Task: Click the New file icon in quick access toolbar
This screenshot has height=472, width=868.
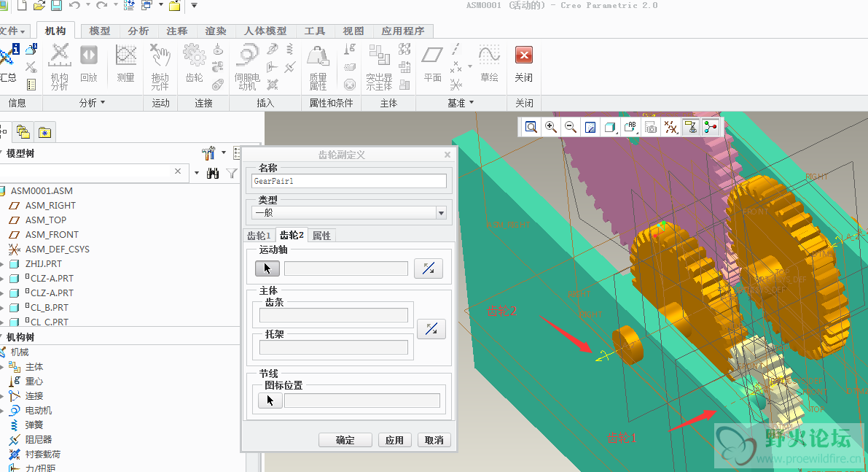Action: click(22, 6)
